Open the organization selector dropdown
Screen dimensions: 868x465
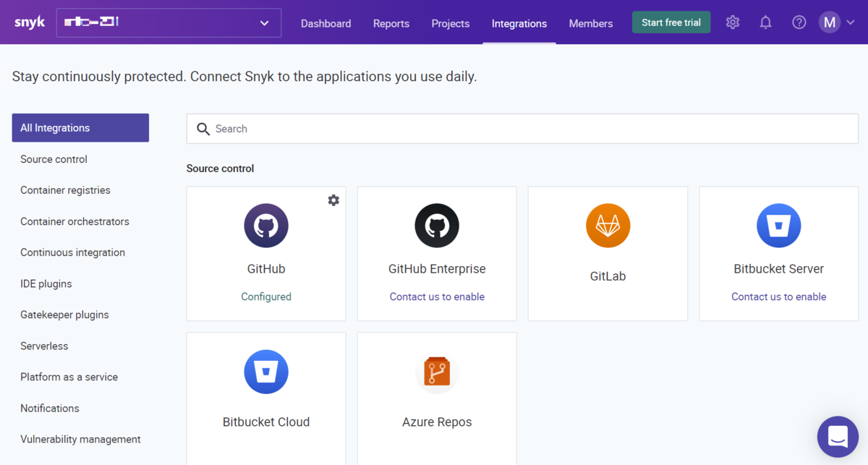[x=169, y=22]
